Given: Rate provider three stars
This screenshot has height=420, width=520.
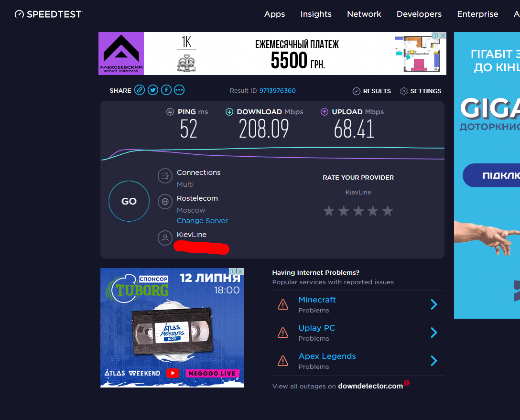Looking at the screenshot, I should coord(358,211).
